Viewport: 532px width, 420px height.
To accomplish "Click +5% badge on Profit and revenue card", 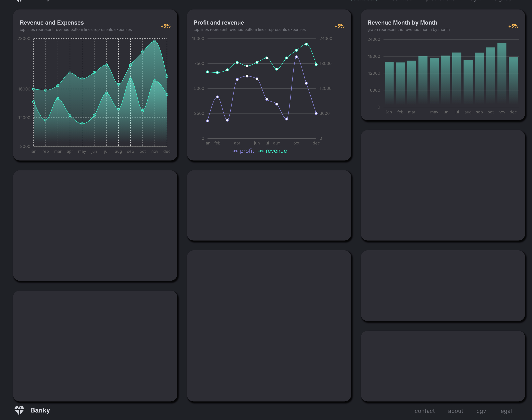I will (x=339, y=26).
